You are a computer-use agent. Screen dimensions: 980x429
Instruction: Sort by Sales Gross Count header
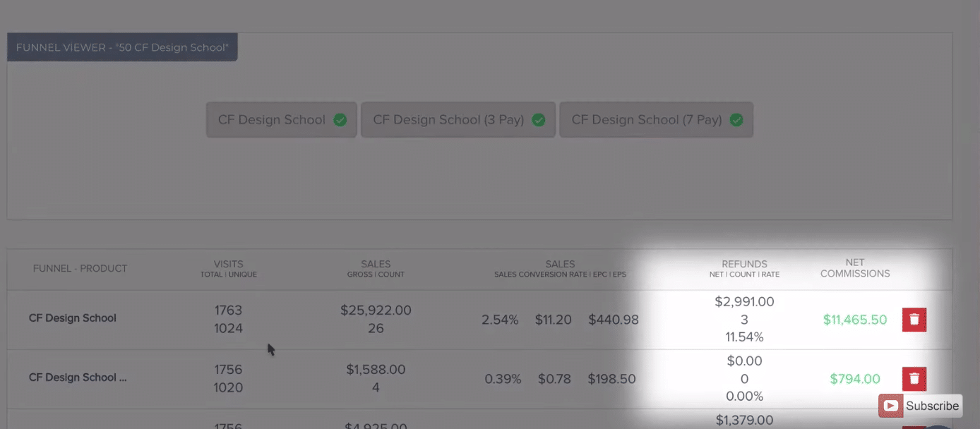click(x=376, y=269)
